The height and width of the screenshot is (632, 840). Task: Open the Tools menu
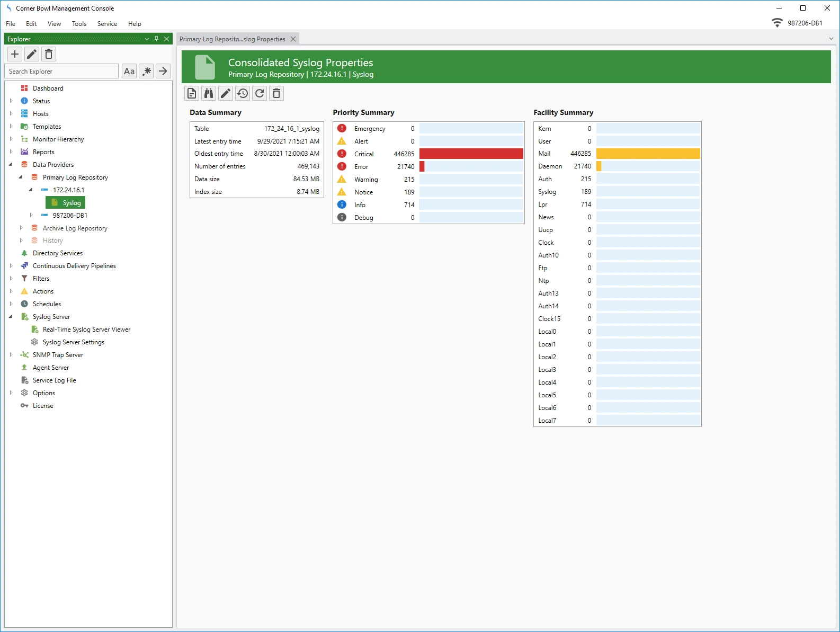click(x=79, y=24)
